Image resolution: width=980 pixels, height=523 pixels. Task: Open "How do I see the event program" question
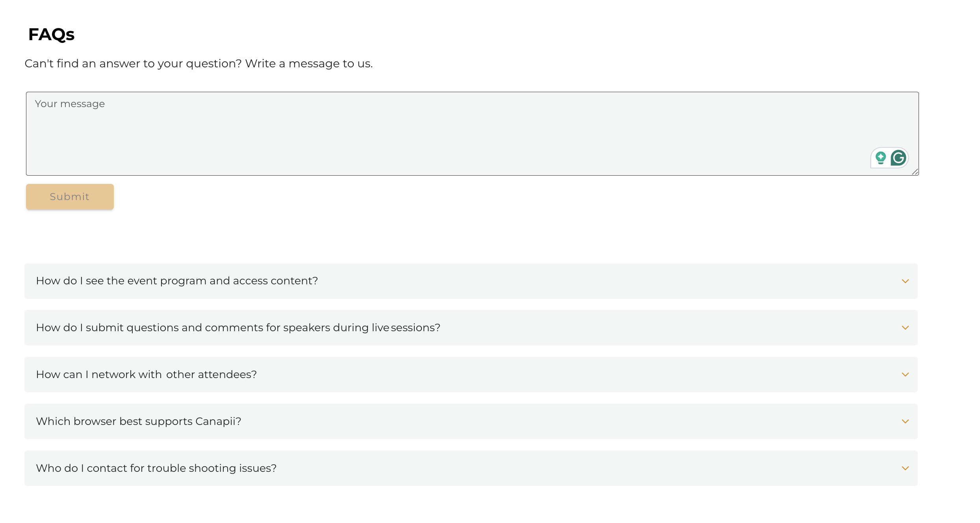(x=177, y=281)
